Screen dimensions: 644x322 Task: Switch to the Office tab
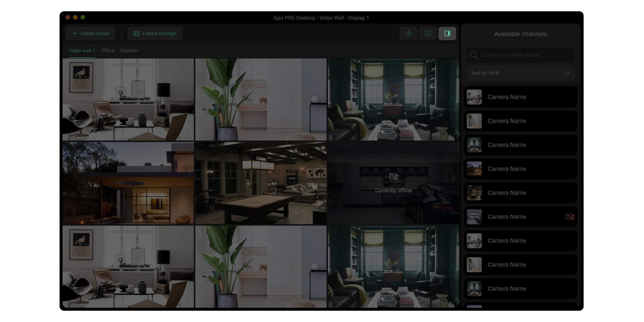108,50
